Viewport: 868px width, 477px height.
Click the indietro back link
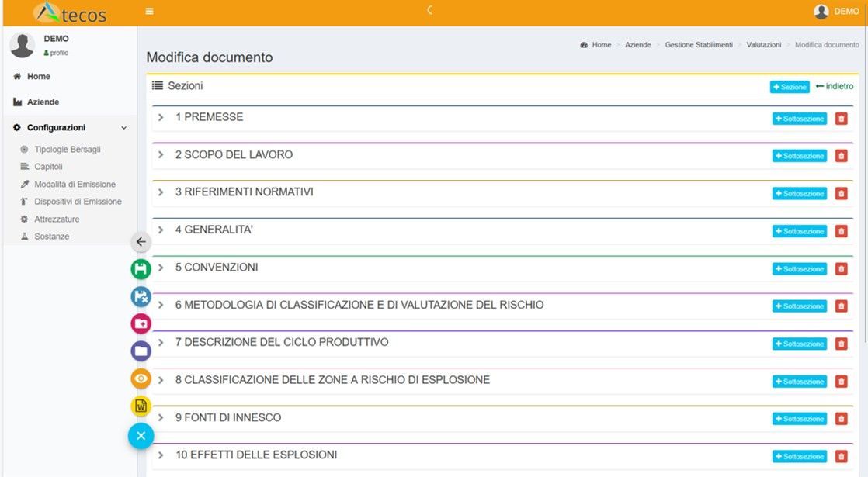click(835, 86)
